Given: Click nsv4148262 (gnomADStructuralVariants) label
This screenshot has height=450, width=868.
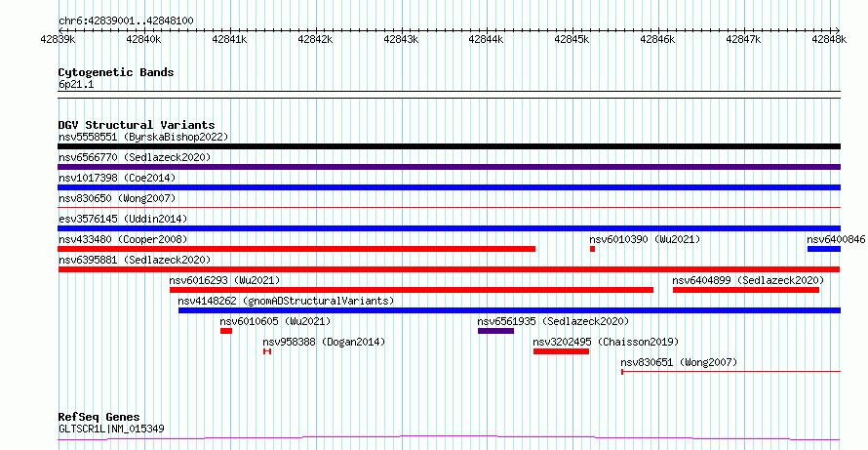Looking at the screenshot, I should point(286,301).
